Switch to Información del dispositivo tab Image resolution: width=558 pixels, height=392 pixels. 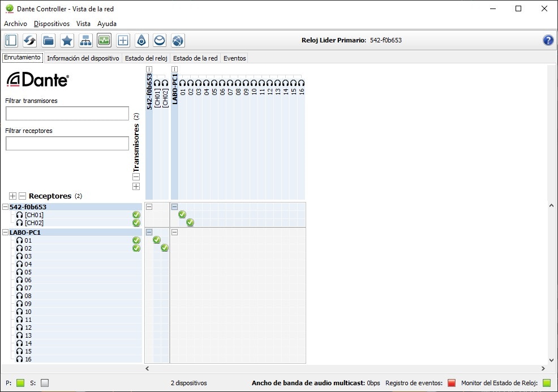click(83, 58)
